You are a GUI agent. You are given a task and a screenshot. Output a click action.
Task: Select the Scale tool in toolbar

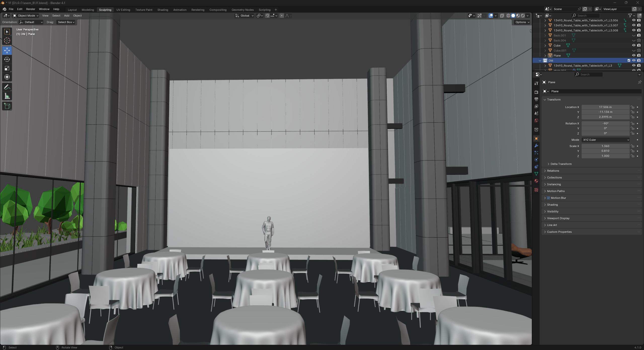(7, 68)
